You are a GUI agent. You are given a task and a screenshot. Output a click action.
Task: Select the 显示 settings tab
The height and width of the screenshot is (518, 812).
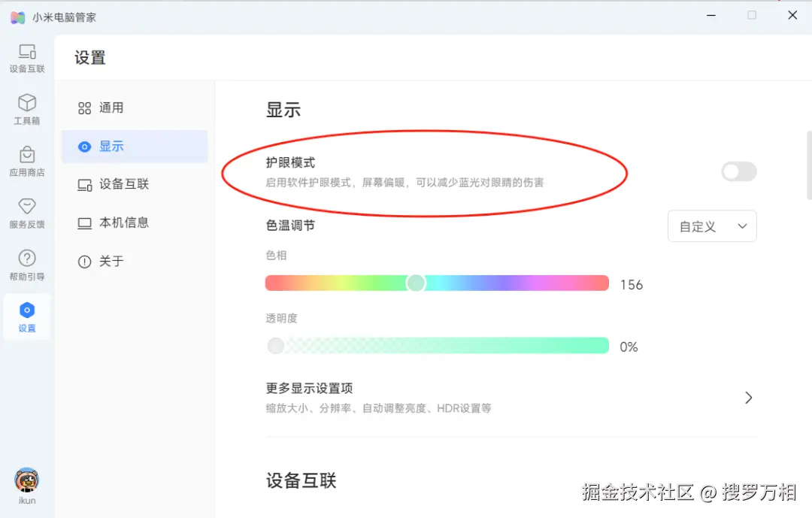pos(111,146)
